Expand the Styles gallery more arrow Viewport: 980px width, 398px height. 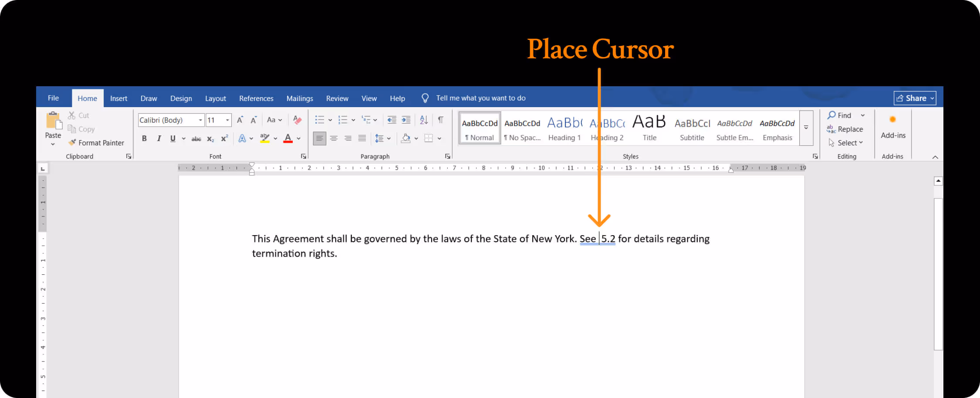[x=806, y=128]
